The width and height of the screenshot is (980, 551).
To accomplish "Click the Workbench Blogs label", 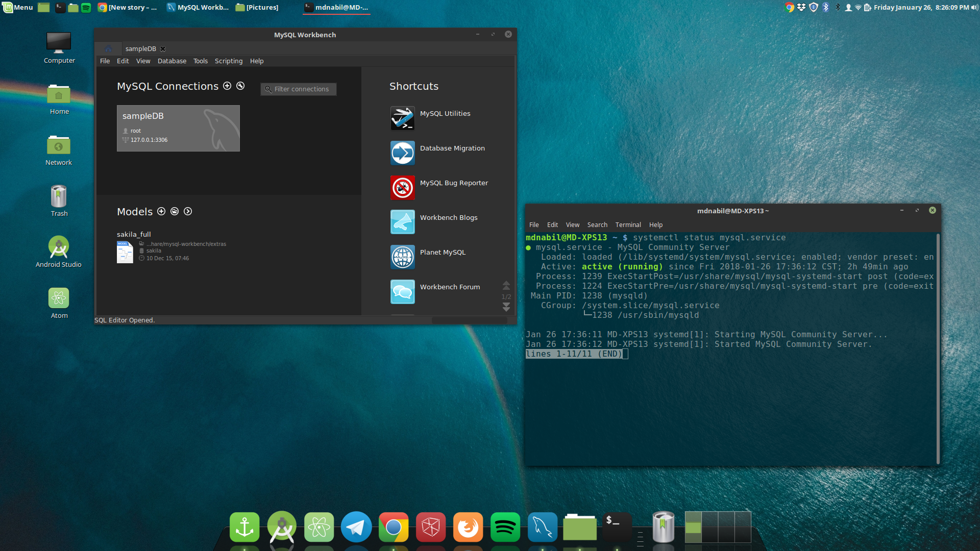I will coord(449,218).
